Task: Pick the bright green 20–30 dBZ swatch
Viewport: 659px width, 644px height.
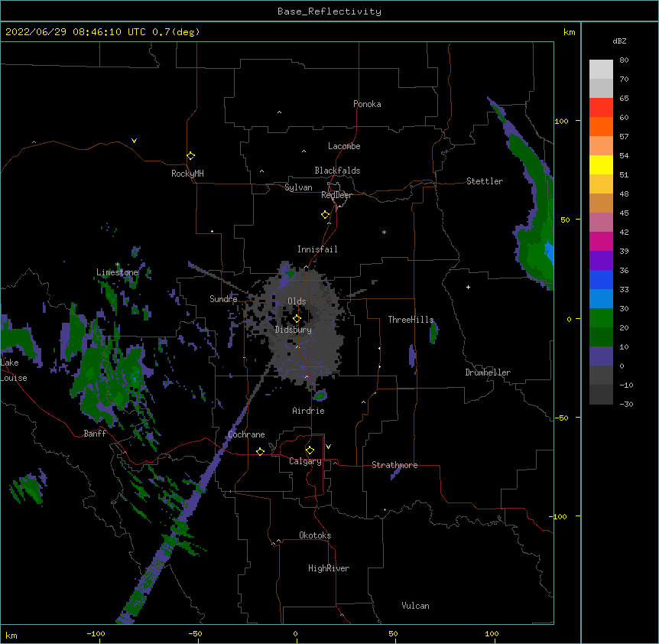Action: click(x=601, y=318)
